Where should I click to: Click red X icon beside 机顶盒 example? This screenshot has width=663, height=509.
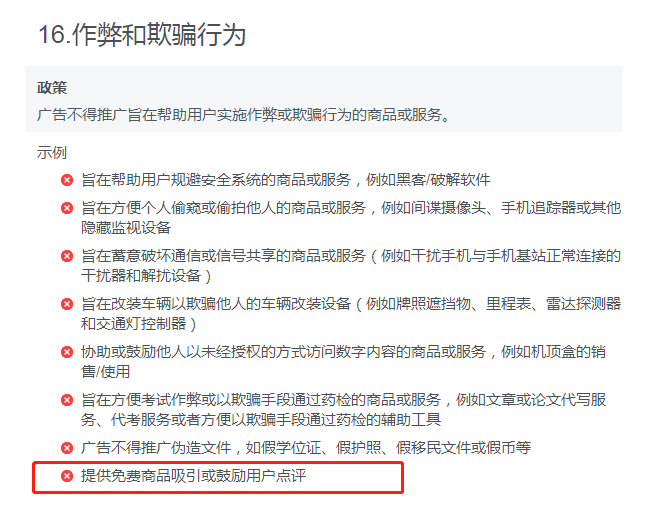tap(67, 352)
